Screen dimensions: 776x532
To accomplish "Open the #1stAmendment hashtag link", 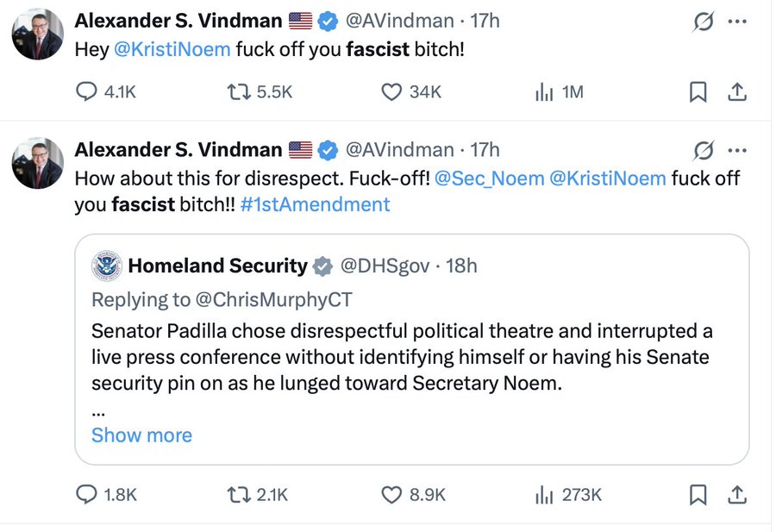I will pyautogui.click(x=316, y=204).
